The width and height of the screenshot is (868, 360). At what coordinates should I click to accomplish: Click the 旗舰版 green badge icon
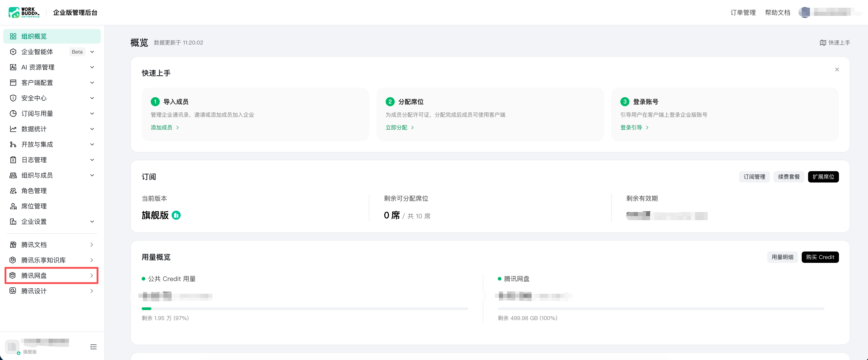(176, 215)
